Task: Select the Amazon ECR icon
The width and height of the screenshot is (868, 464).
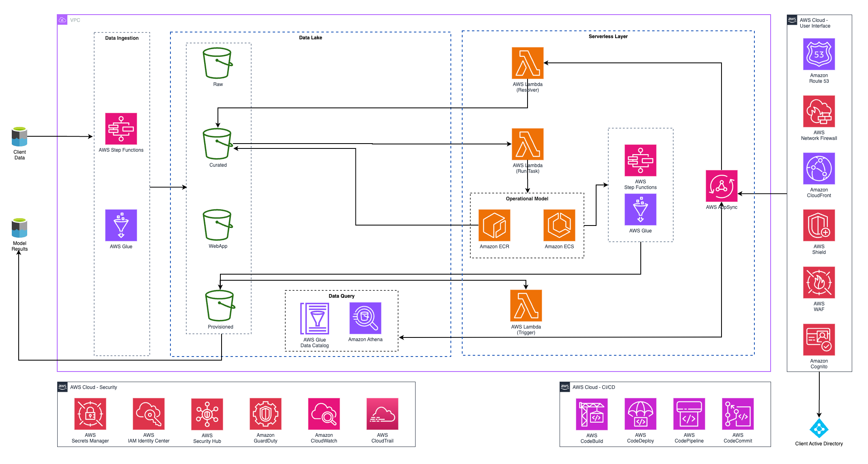Action: [x=494, y=225]
